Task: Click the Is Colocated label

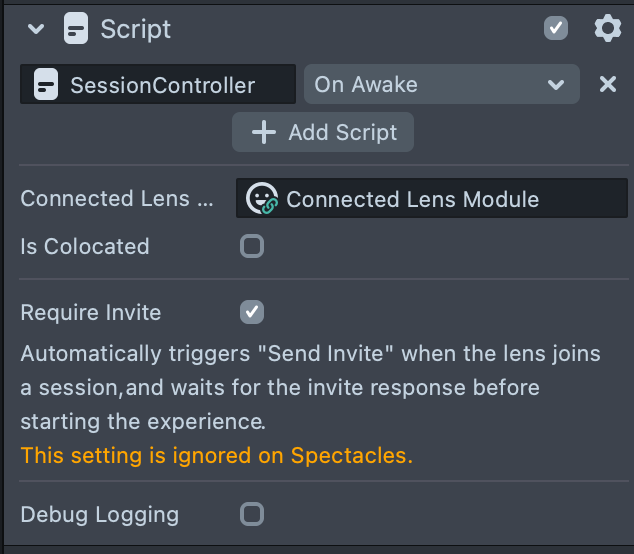Action: pos(85,246)
